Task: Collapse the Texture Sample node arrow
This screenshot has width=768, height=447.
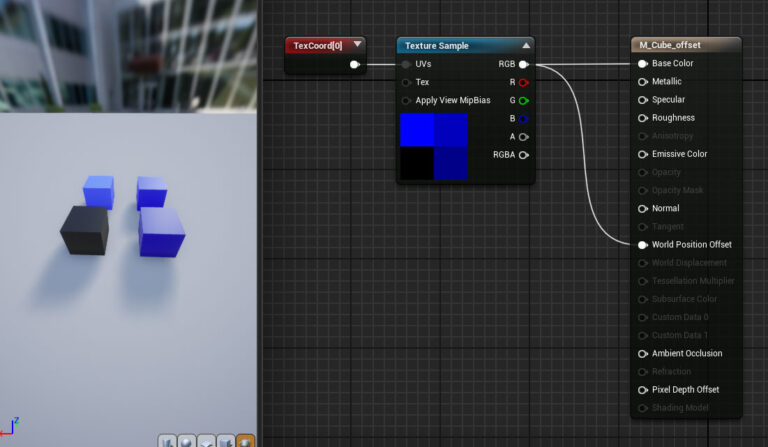Action: point(526,45)
